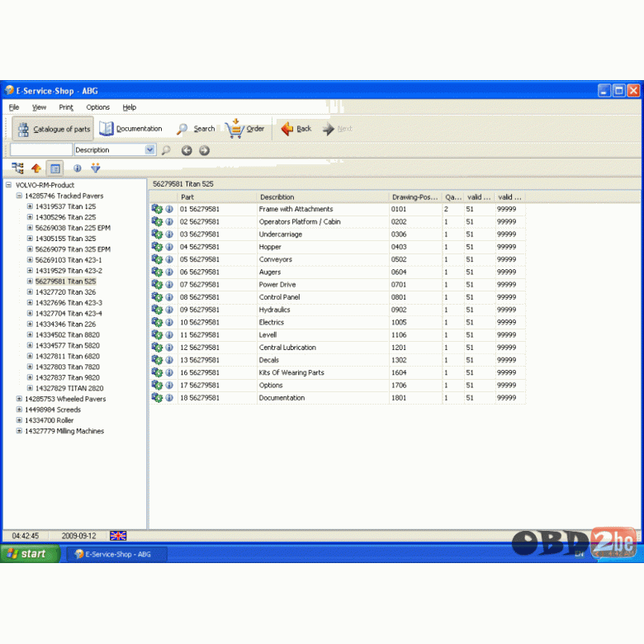Show info for Electrics row
This screenshot has width=644, height=644.
pyautogui.click(x=169, y=322)
